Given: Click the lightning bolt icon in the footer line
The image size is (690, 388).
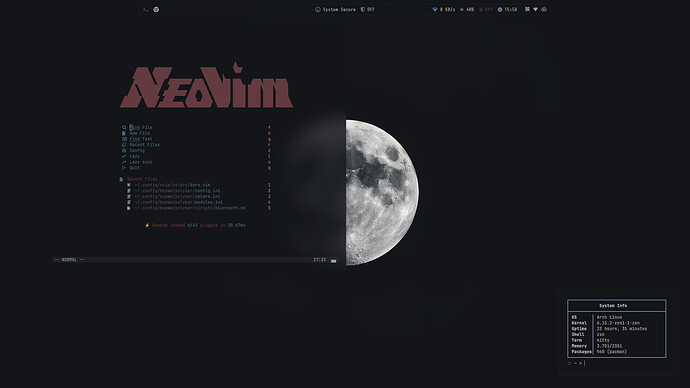Looking at the screenshot, I should (x=147, y=225).
